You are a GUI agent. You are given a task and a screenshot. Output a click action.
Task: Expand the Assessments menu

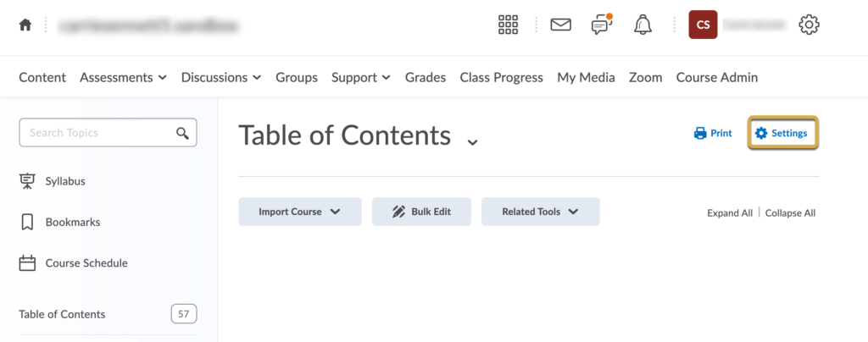(x=123, y=77)
